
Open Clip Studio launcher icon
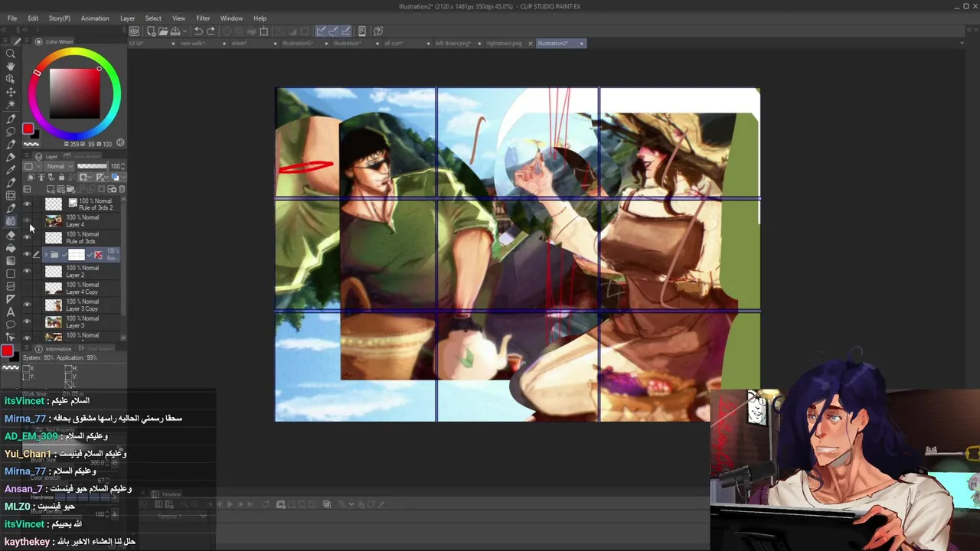[x=134, y=31]
